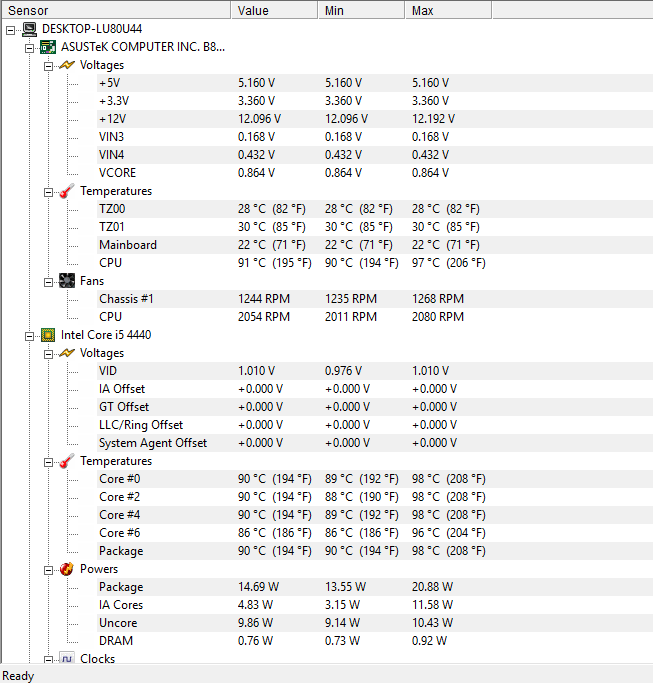This screenshot has width=653, height=683.
Task: Select the VCORE voltage row
Action: pyautogui.click(x=375, y=173)
